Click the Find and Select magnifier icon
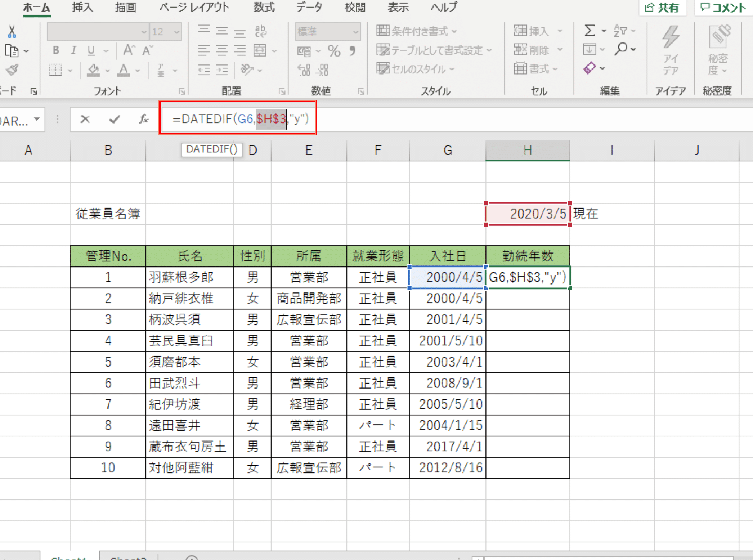This screenshot has width=753, height=560. coord(621,49)
